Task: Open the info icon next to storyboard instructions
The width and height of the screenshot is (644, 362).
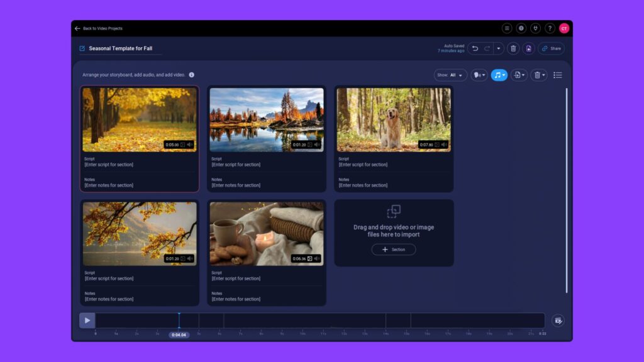Action: [x=191, y=75]
